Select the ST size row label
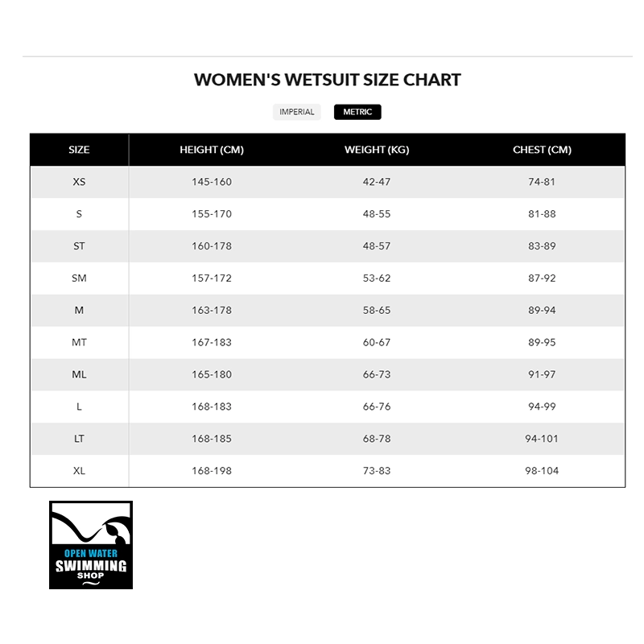Image resolution: width=644 pixels, height=644 pixels. click(x=79, y=246)
